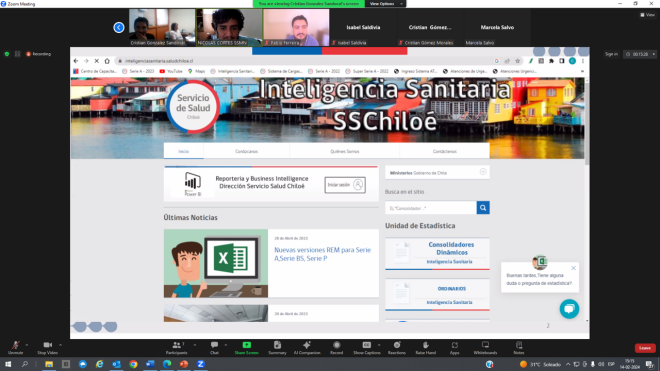Viewport: 660px width, 371px height.
Task: Open the browser three-dot menu
Action: click(583, 61)
